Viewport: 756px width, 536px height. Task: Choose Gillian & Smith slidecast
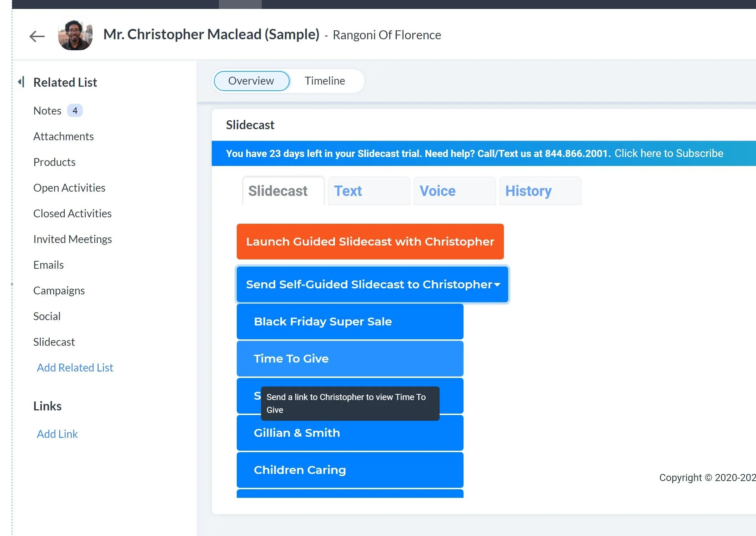tap(350, 433)
